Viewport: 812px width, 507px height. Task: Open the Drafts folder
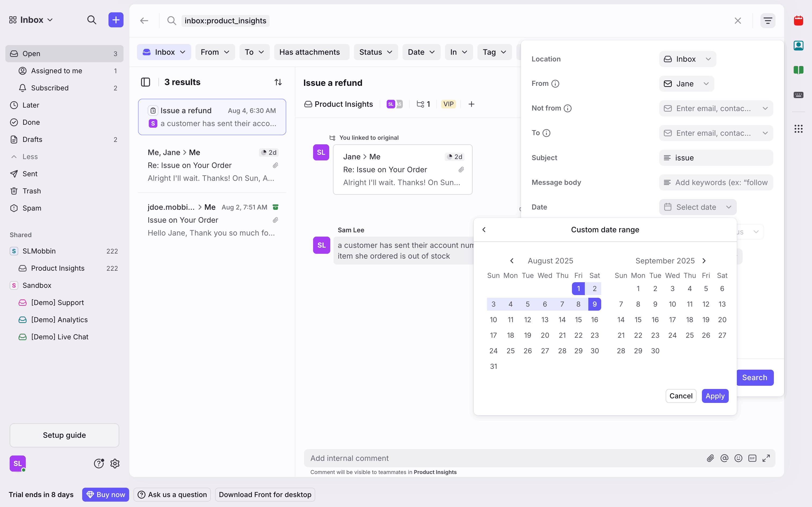[32, 139]
